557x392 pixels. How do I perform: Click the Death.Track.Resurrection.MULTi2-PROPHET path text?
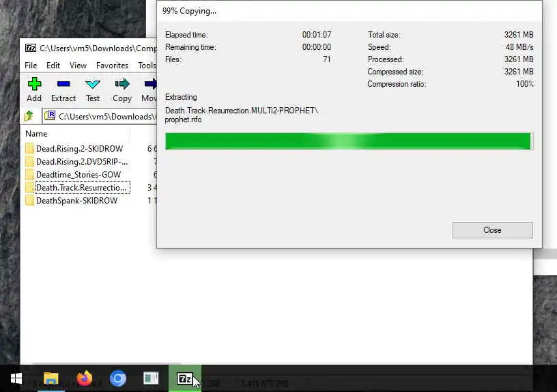[x=242, y=111]
